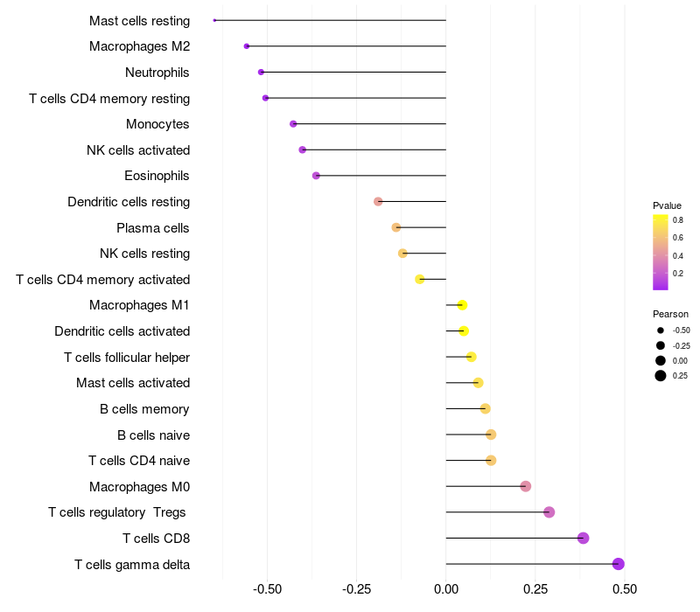Click the 0.00 x-axis tick label

(x=446, y=589)
